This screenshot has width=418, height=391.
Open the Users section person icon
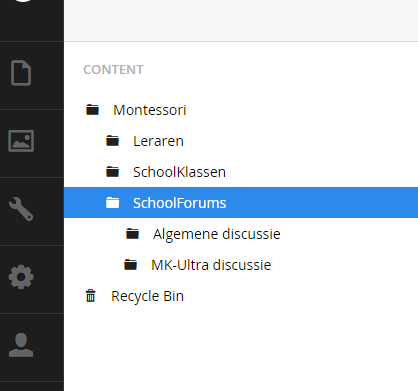[x=21, y=345]
